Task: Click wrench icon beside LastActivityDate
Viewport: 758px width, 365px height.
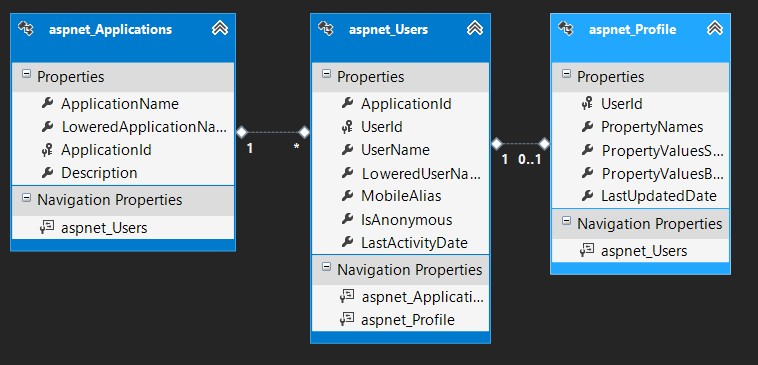Action: [x=347, y=242]
